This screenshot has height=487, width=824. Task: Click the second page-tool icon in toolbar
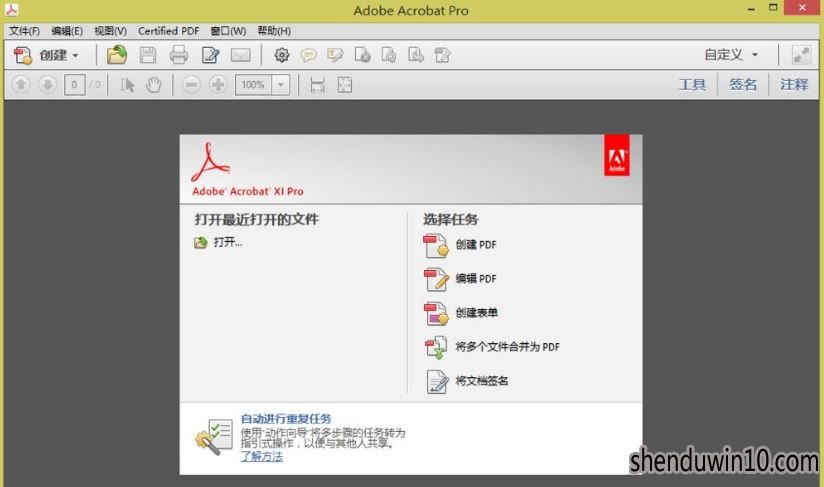389,55
